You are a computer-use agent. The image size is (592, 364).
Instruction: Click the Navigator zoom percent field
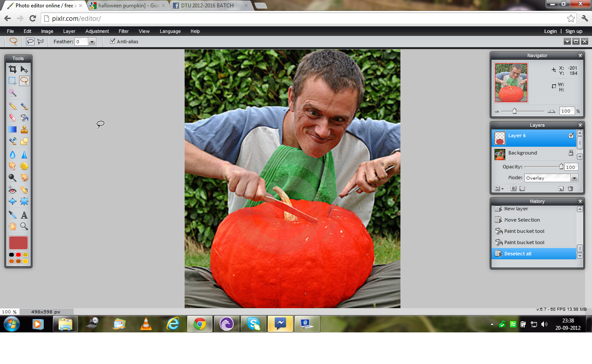[x=567, y=111]
